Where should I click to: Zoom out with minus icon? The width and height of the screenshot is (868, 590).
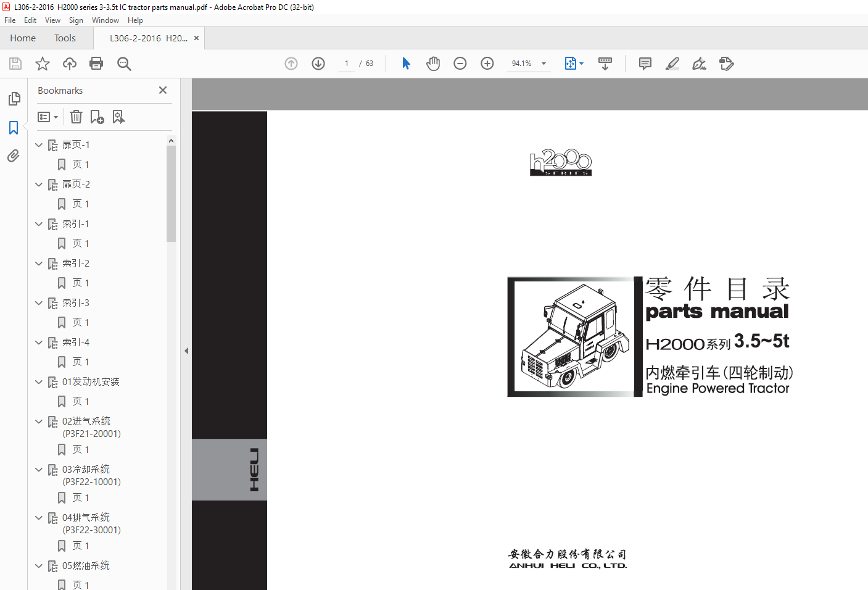pos(460,64)
